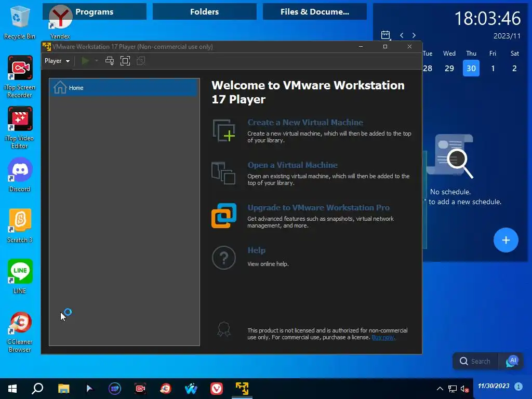Viewport: 532px width, 399px height.
Task: Show hidden system tray icons
Action: (440, 389)
